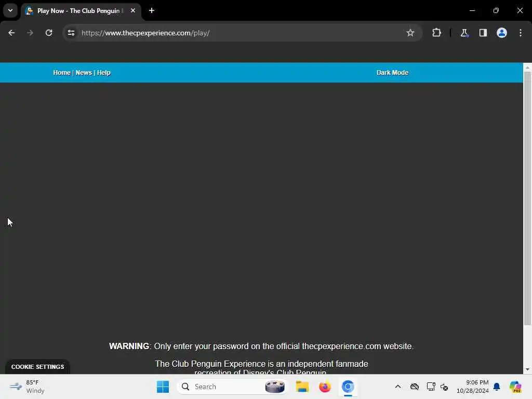532x399 pixels.
Task: Open Cookie Settings
Action: tap(37, 367)
